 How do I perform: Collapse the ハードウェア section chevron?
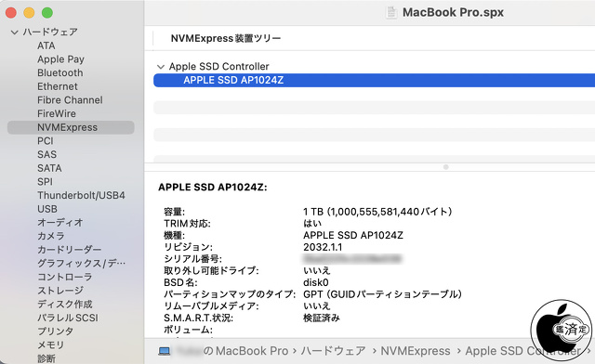click(x=15, y=32)
